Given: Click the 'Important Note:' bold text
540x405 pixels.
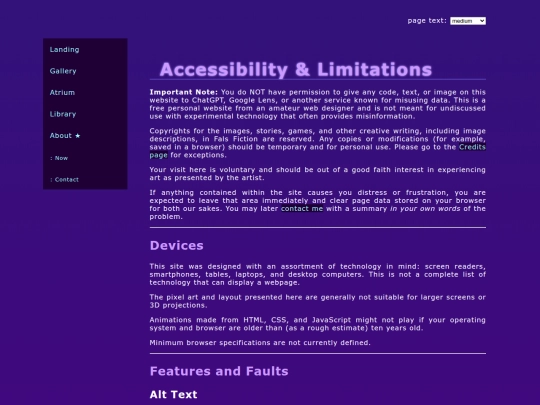Looking at the screenshot, I should (184, 92).
